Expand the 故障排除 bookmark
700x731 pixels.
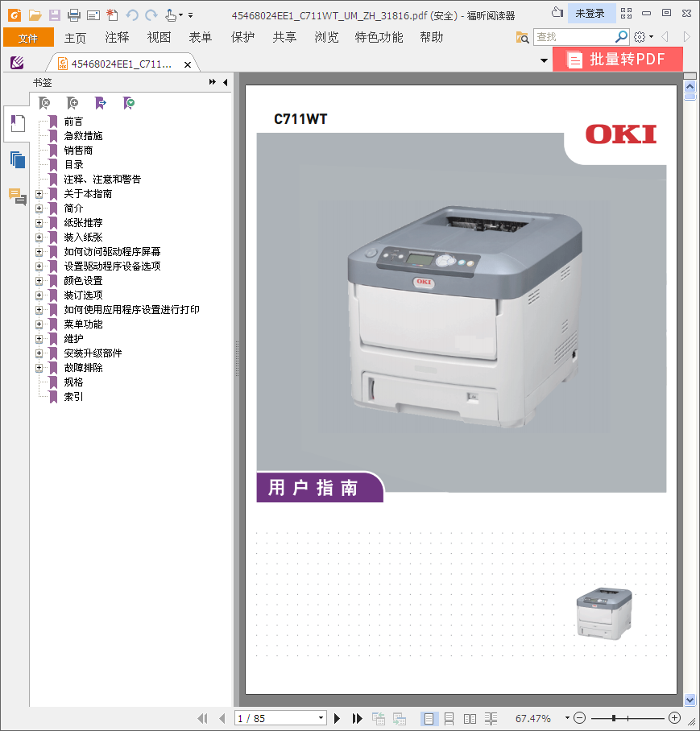coord(39,368)
